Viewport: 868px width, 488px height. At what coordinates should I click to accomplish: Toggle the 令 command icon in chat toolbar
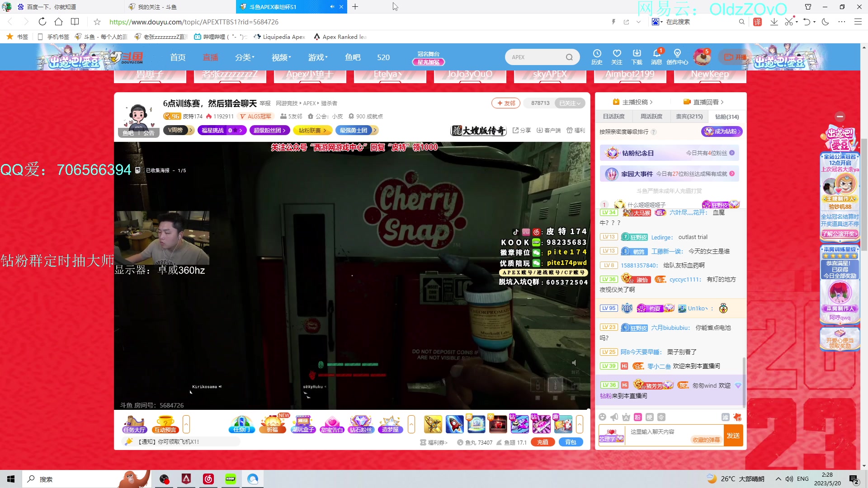(661, 417)
